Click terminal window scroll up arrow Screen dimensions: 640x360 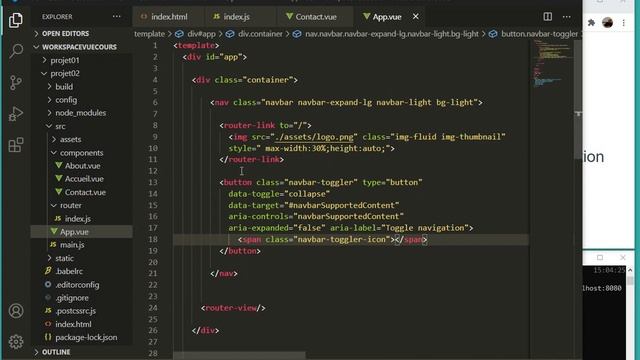click(x=630, y=270)
